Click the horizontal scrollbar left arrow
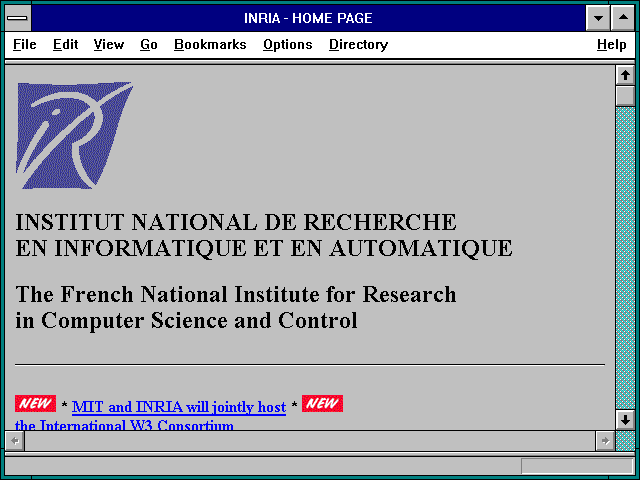This screenshot has width=640, height=480. tap(15, 441)
